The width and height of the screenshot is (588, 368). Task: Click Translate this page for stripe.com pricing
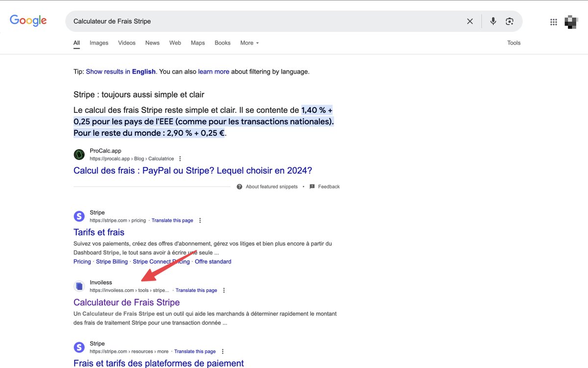(172, 220)
